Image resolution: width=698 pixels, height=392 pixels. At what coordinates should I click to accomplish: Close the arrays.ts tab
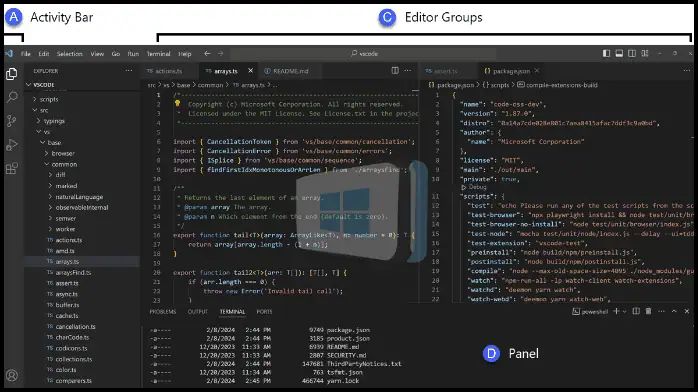pos(251,71)
